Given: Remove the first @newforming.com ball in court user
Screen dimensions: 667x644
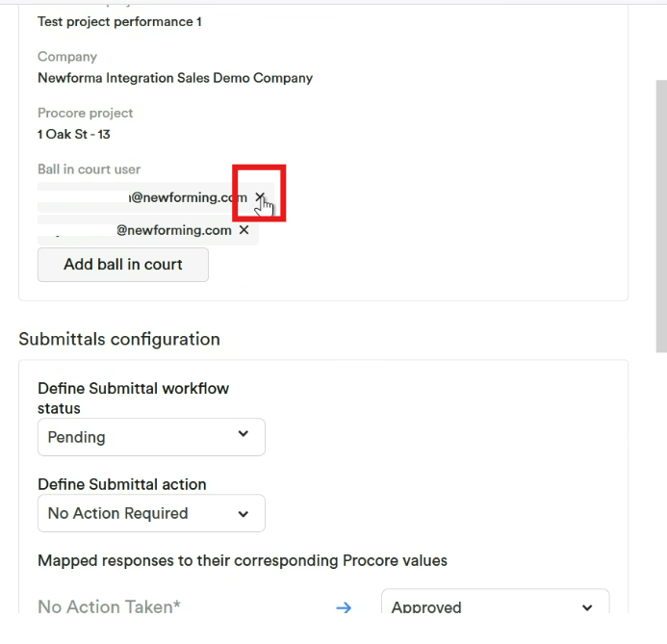Looking at the screenshot, I should 260,196.
